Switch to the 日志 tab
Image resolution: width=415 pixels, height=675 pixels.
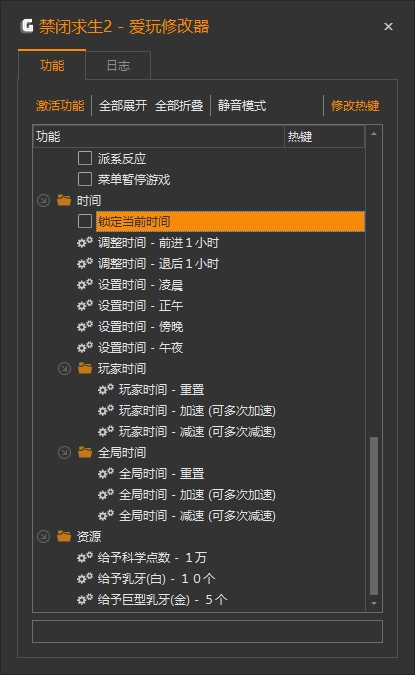point(118,65)
